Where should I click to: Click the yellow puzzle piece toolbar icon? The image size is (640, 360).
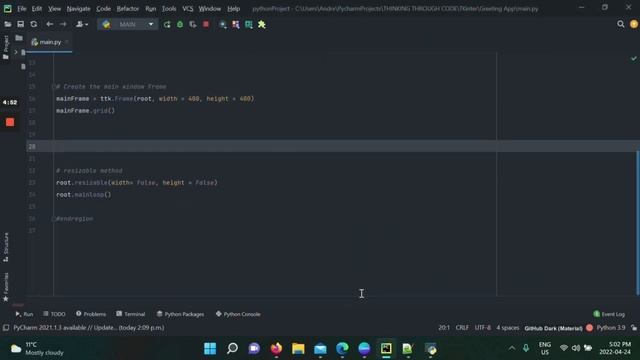coord(262,24)
